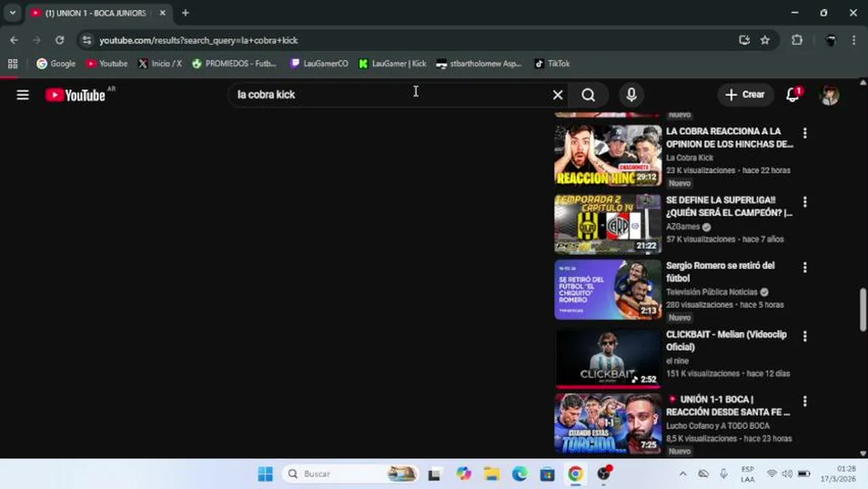This screenshot has width=868, height=489.
Task: Expand the tab search dropdown
Action: click(x=12, y=13)
